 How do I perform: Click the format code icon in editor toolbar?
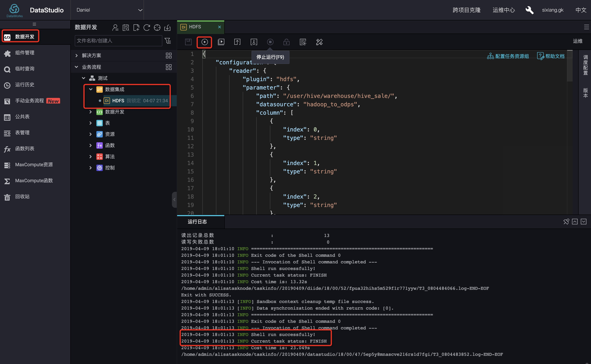tap(319, 42)
